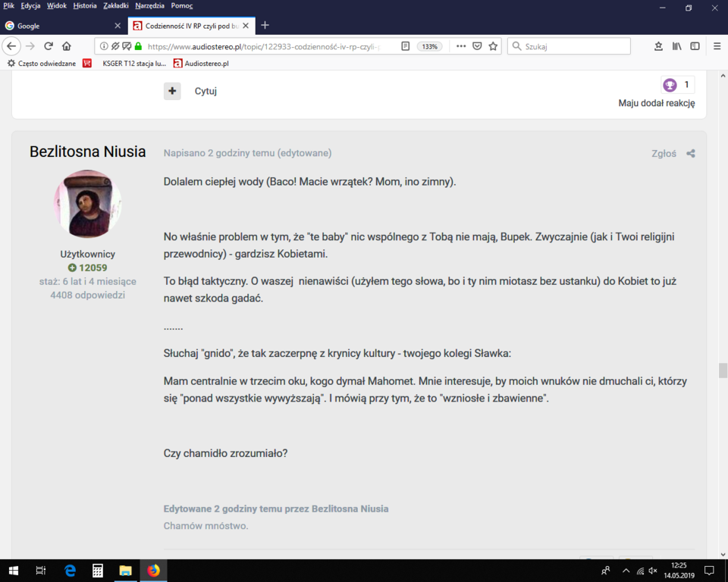The image size is (728, 582).
Task: Open File Explorer from taskbar
Action: tap(125, 571)
